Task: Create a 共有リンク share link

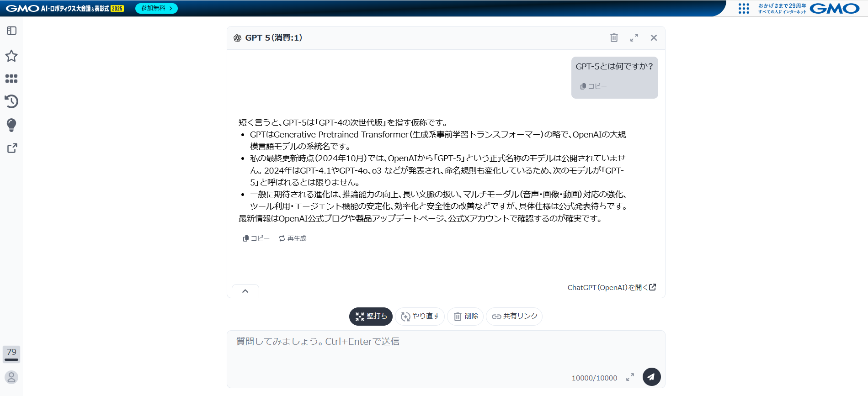Action: coord(514,316)
